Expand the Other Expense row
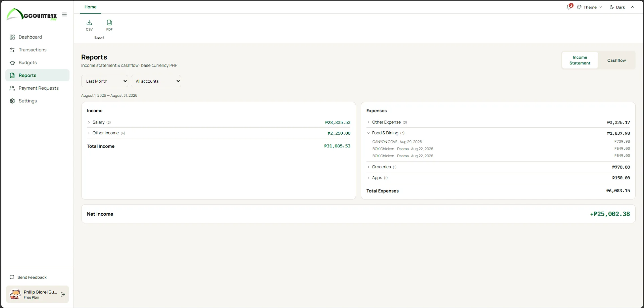The width and height of the screenshot is (644, 308). [498, 122]
